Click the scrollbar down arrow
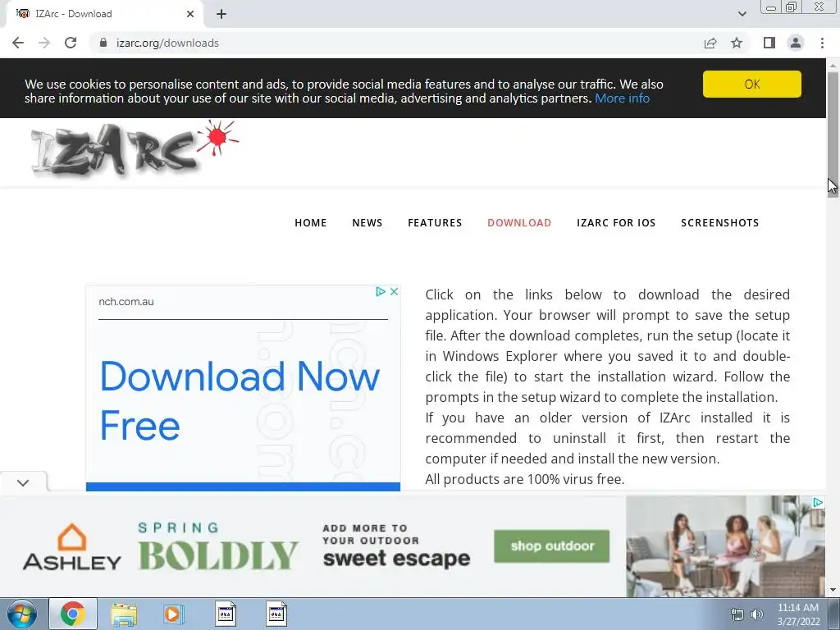The width and height of the screenshot is (840, 630). click(833, 591)
